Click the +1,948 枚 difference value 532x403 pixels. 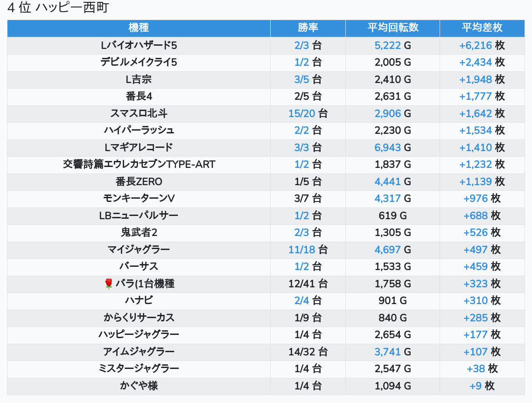tap(482, 79)
